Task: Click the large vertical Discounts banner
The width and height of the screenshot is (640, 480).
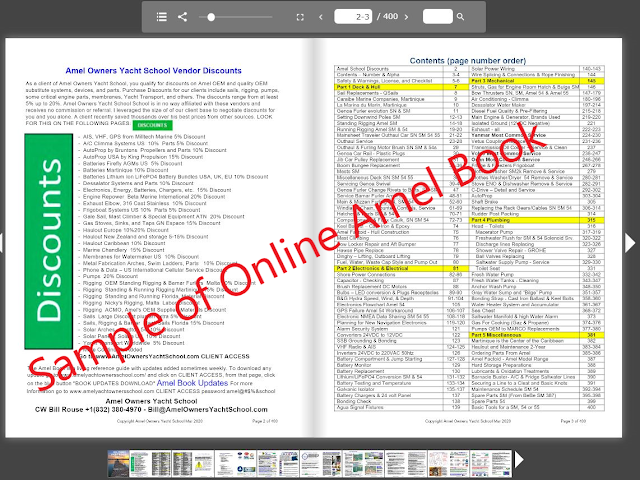Action: pos(49,241)
